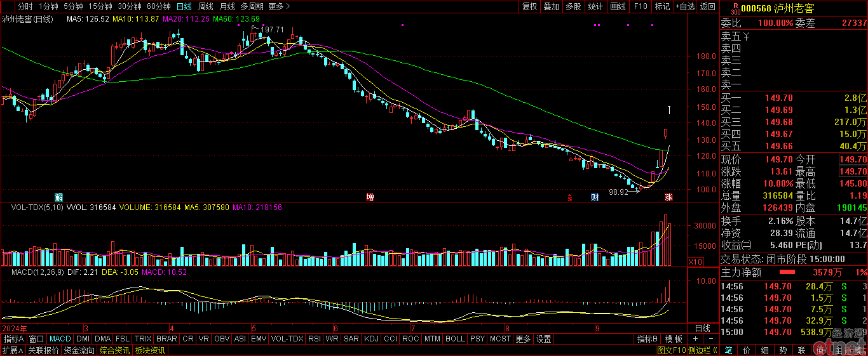Switch to the 5分钟 period

(x=74, y=6)
